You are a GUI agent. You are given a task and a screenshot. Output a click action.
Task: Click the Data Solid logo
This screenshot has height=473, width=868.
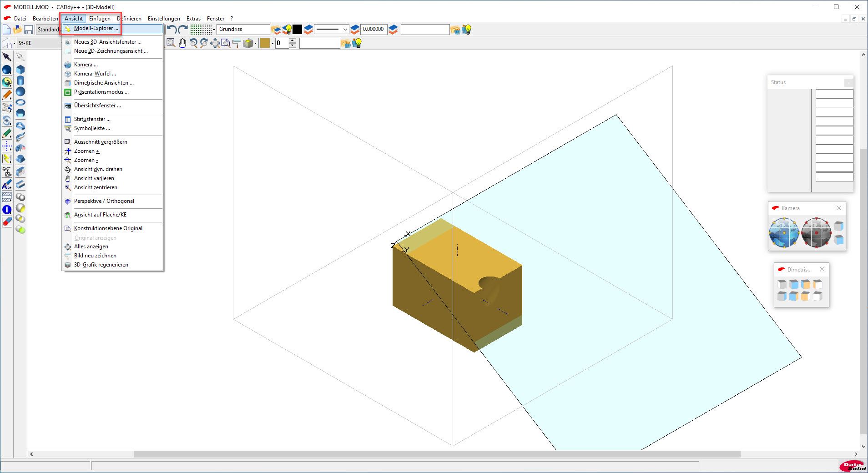click(x=853, y=466)
